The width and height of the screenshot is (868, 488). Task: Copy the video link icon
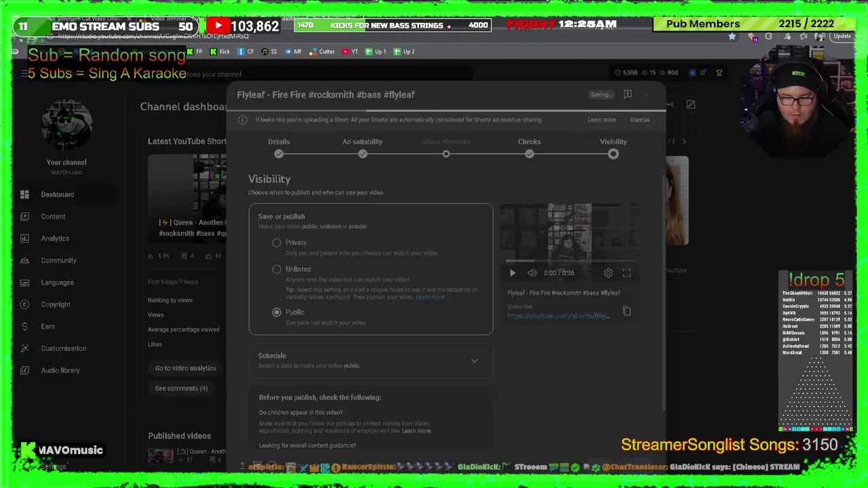627,312
